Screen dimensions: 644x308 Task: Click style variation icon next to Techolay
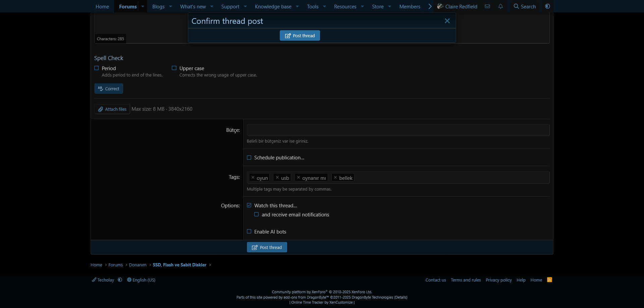[120, 280]
